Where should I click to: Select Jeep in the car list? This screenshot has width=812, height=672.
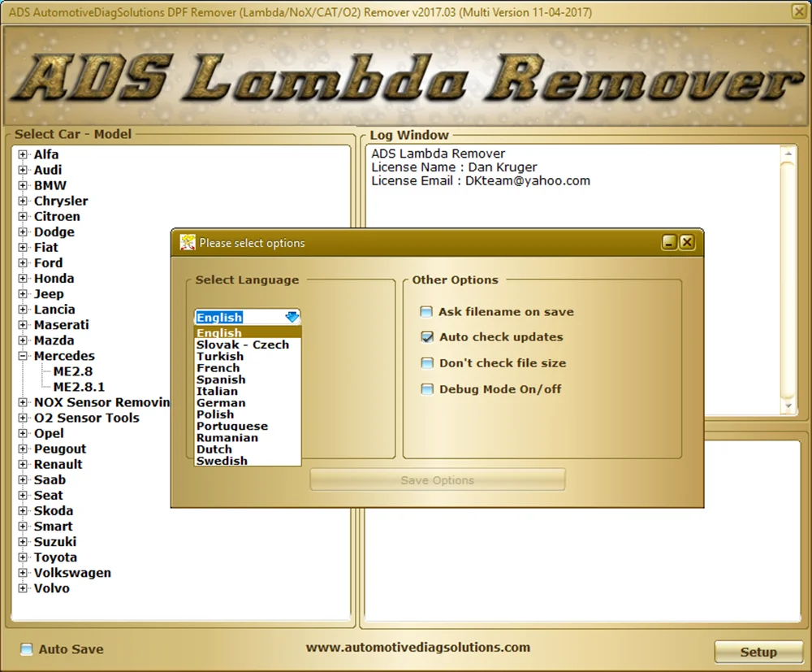click(49, 294)
